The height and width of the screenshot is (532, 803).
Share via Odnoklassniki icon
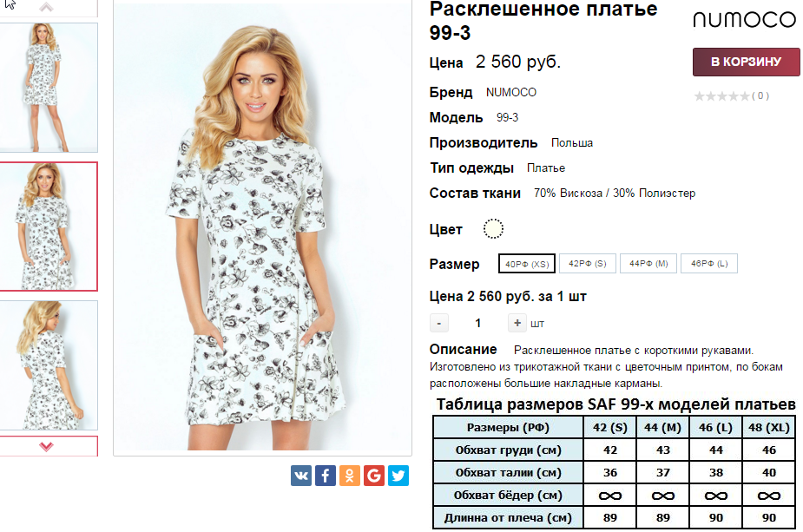(350, 476)
